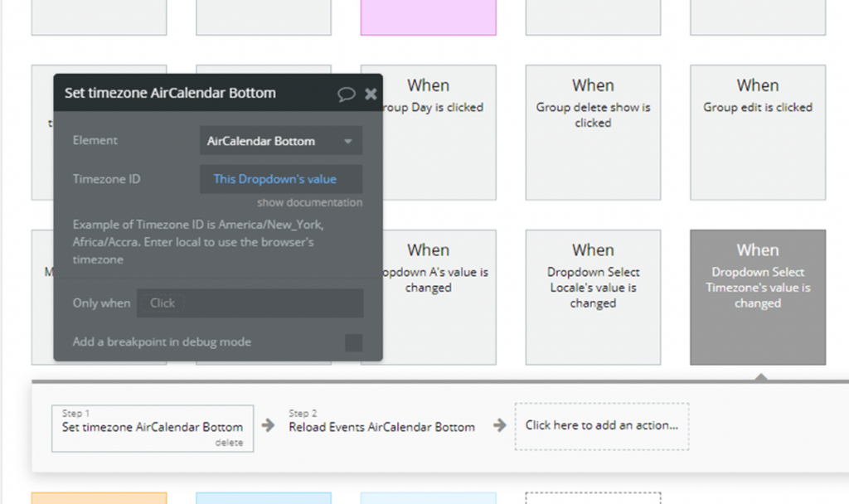Close the Set timezone AirCalendar Bottom dialog

(371, 94)
